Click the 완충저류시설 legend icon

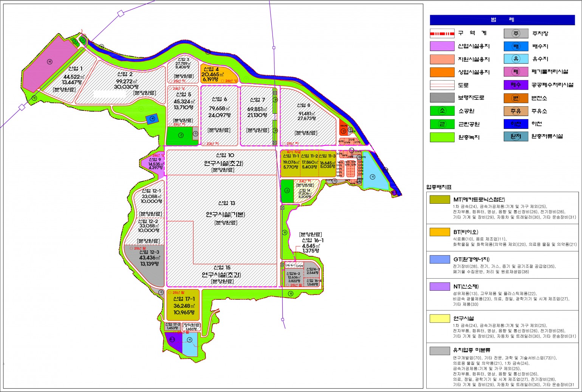tap(516, 136)
